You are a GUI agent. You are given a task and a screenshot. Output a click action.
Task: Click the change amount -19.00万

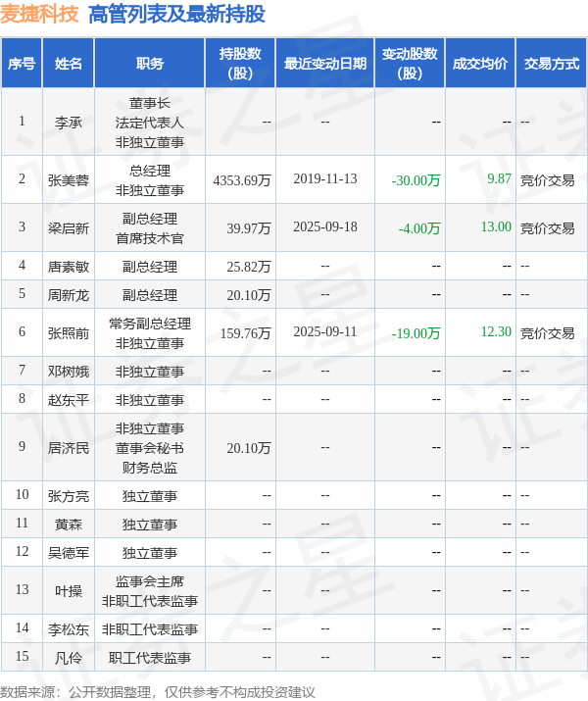pyautogui.click(x=416, y=333)
